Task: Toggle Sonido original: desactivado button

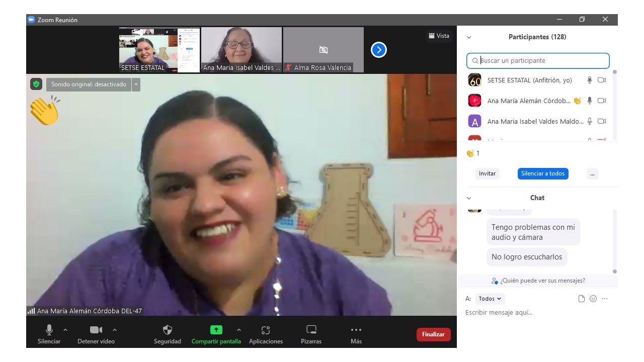Action: (x=89, y=84)
